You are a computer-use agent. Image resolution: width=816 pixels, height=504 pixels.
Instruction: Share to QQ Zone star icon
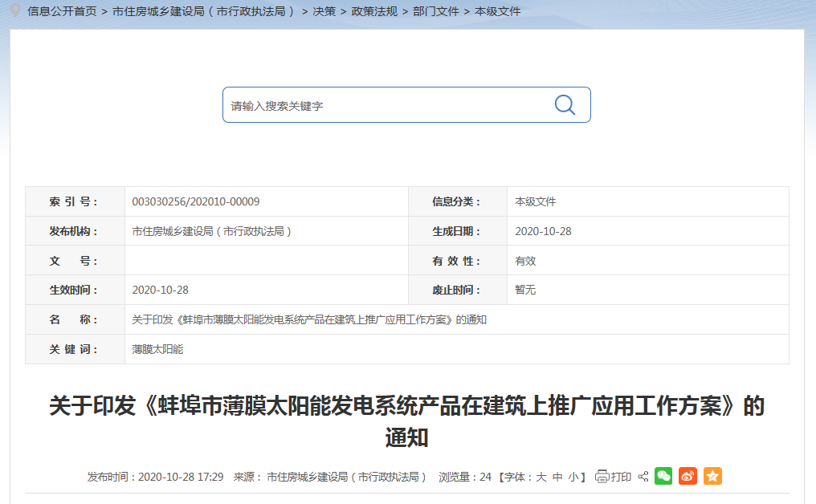point(712,476)
